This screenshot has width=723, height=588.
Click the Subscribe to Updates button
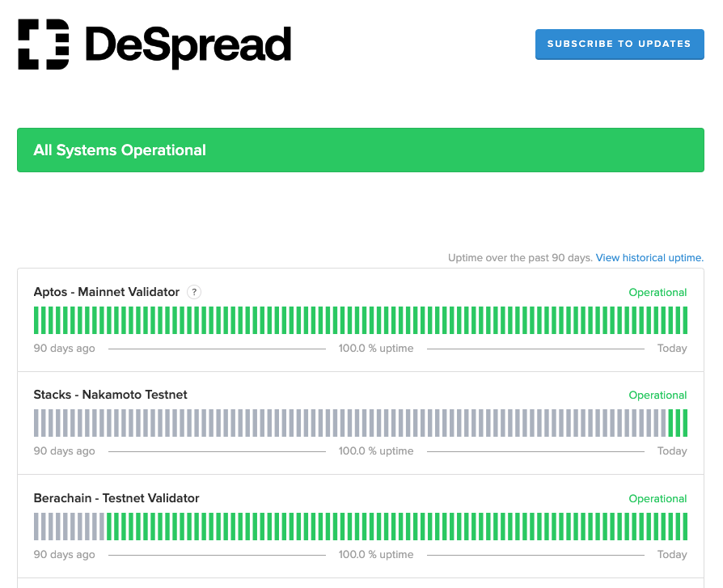click(x=619, y=44)
